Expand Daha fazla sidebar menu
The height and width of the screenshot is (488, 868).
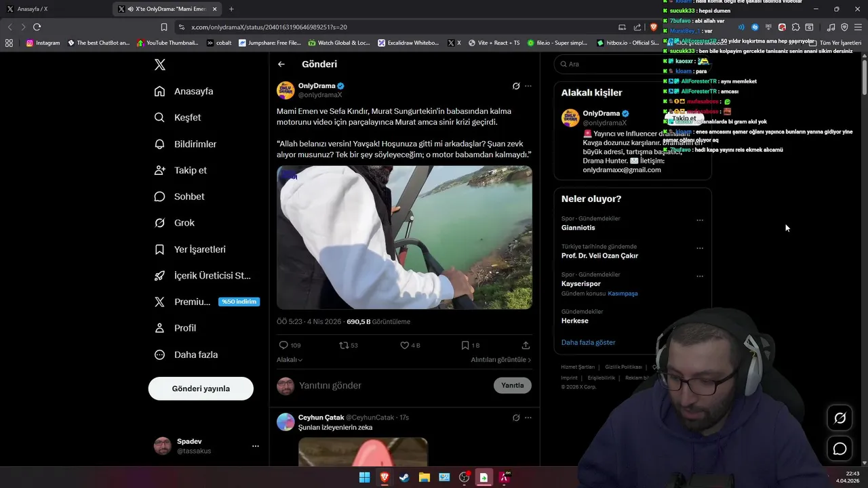point(186,354)
